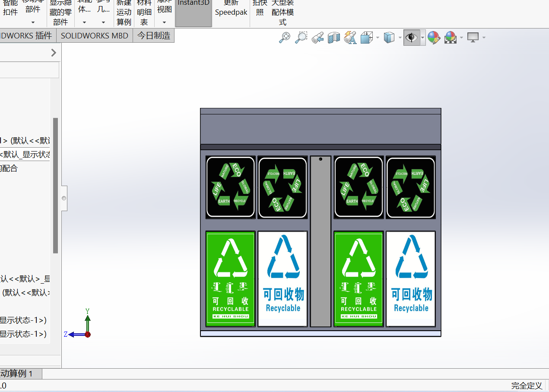Image resolution: width=549 pixels, height=392 pixels.
Task: Click 材料明细表 bill of materials
Action: pos(144,13)
